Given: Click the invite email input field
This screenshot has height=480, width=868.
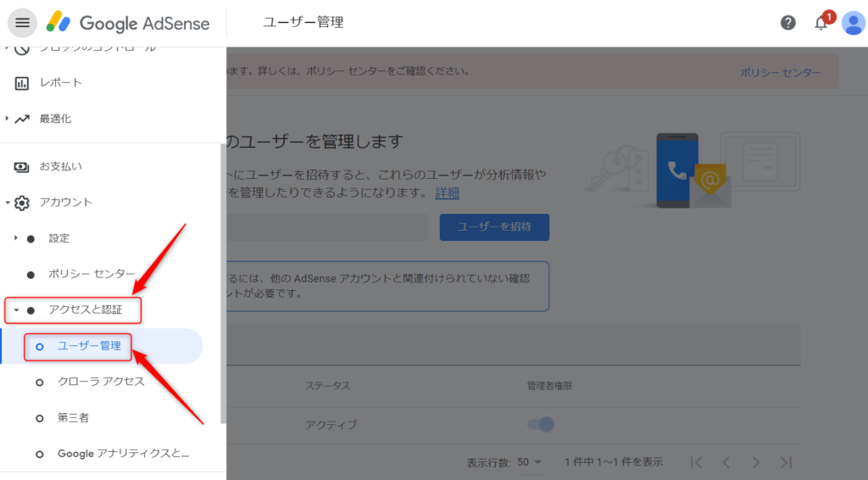Looking at the screenshot, I should coord(327,227).
